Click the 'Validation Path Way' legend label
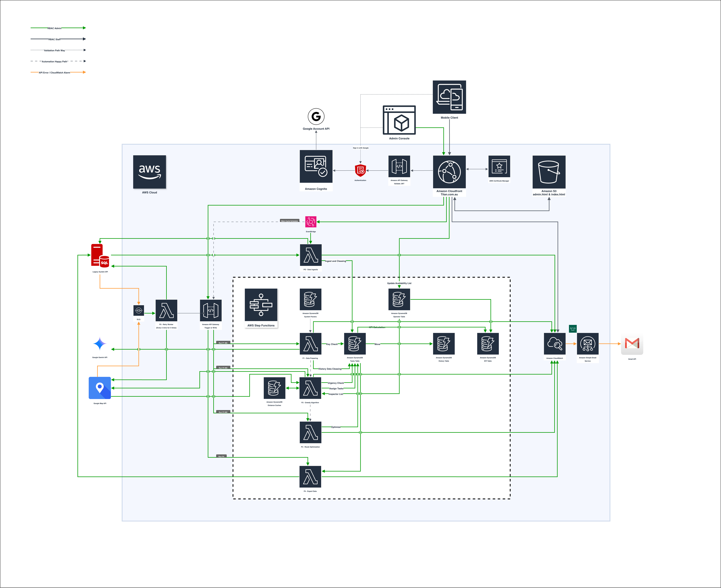Screen dimensions: 721x588 55,50
